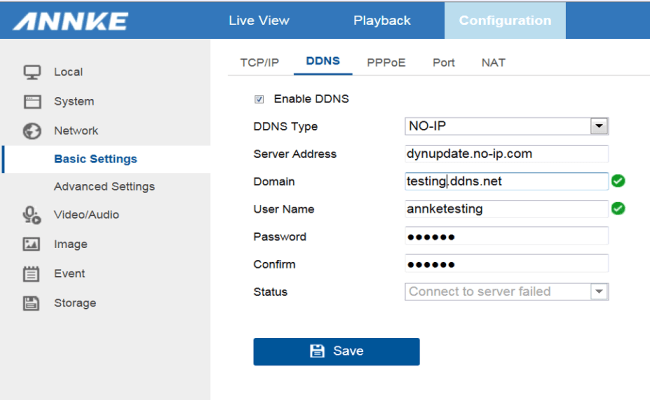The height and width of the screenshot is (400, 650).
Task: Click the Local monitor icon in sidebar
Action: tap(32, 72)
